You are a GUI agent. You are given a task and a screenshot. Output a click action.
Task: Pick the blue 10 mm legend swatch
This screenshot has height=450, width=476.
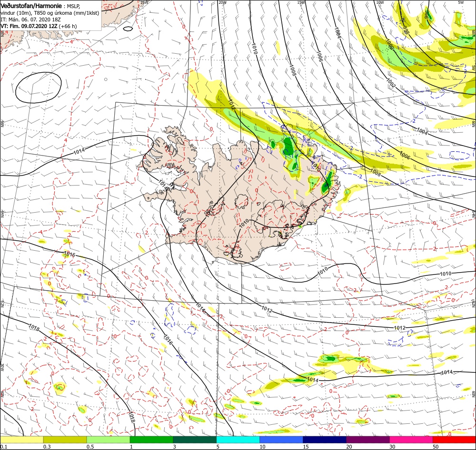(281, 440)
